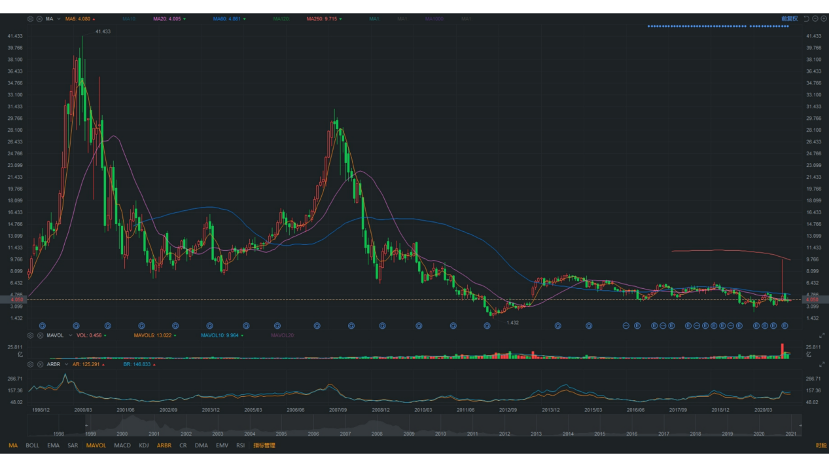Remove the MAVOL volume panel
This screenshot has width=830, height=468.
coord(40,335)
